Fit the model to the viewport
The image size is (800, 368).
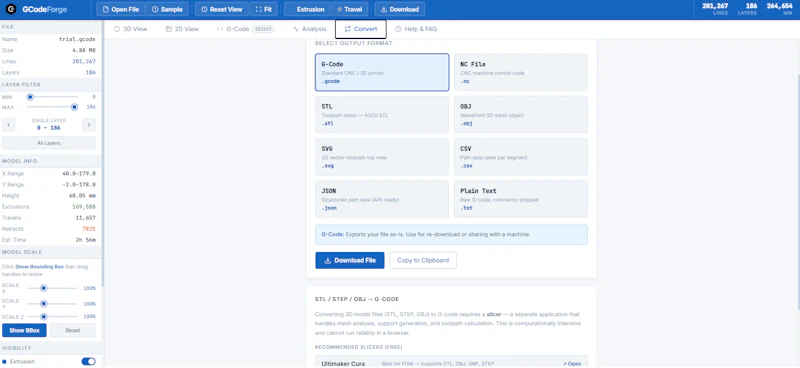[264, 9]
